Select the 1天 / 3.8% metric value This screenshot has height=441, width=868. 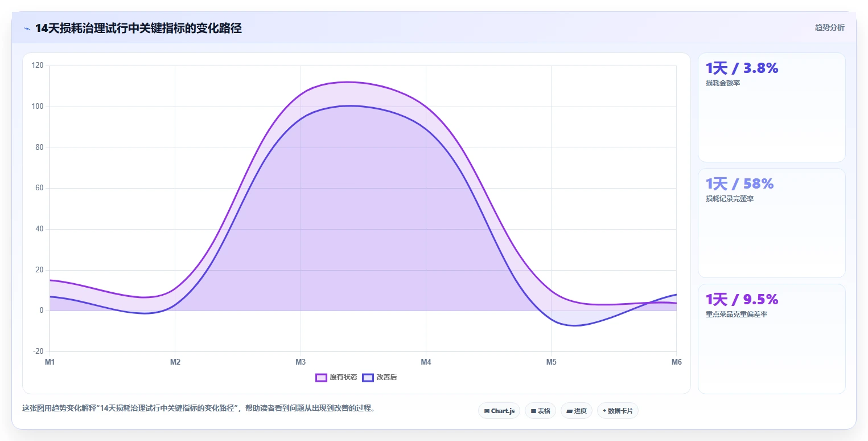pyautogui.click(x=742, y=68)
